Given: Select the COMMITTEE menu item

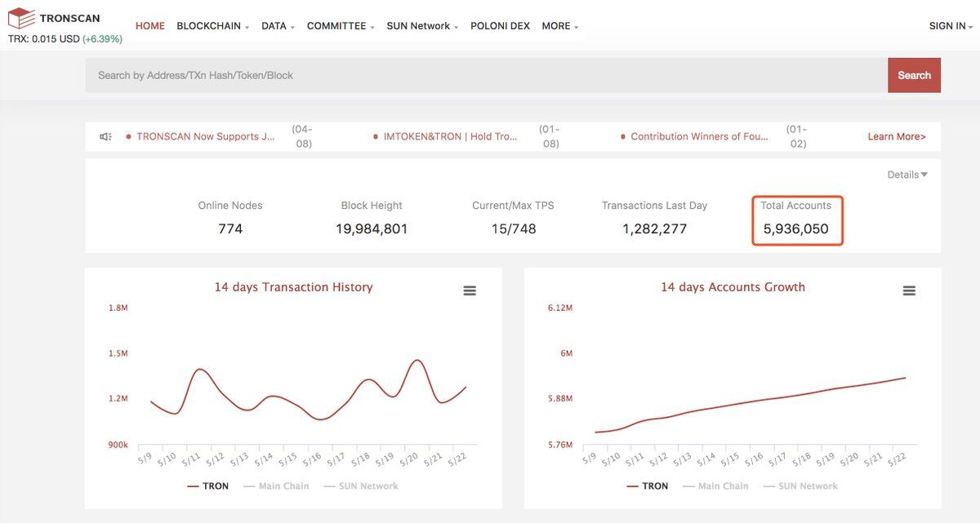Looking at the screenshot, I should click(x=336, y=25).
